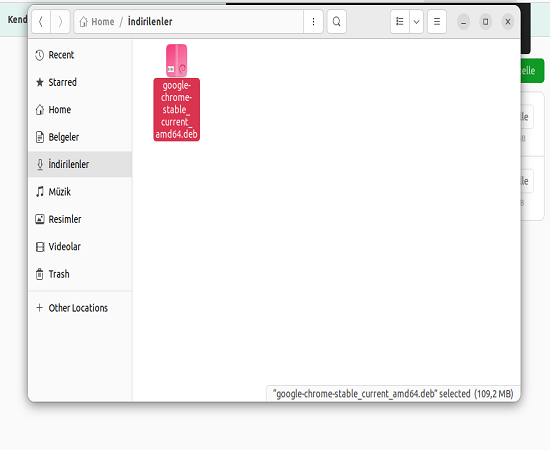550x450 pixels.
Task: Go forward with the right arrow button
Action: (60, 22)
